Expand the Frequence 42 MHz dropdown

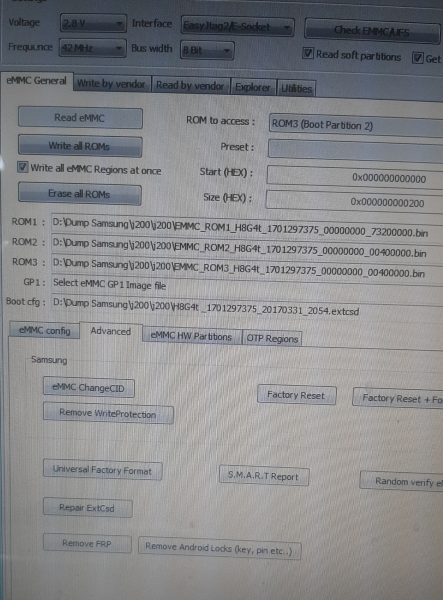click(x=93, y=48)
